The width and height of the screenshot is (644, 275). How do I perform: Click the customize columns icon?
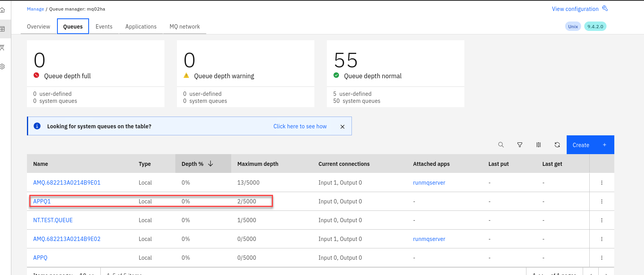coord(539,145)
